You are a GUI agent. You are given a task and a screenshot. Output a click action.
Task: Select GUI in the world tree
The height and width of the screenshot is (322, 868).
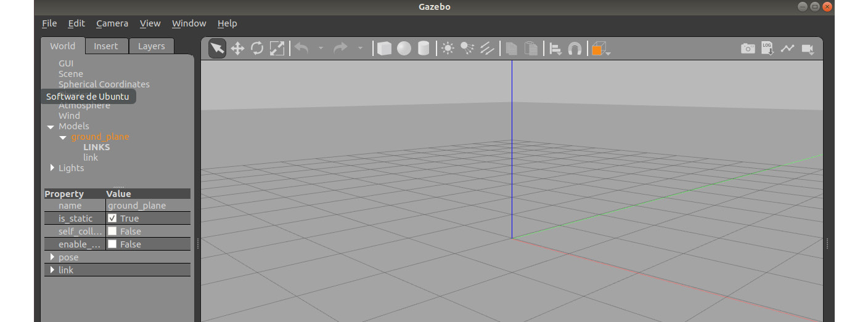pyautogui.click(x=66, y=63)
